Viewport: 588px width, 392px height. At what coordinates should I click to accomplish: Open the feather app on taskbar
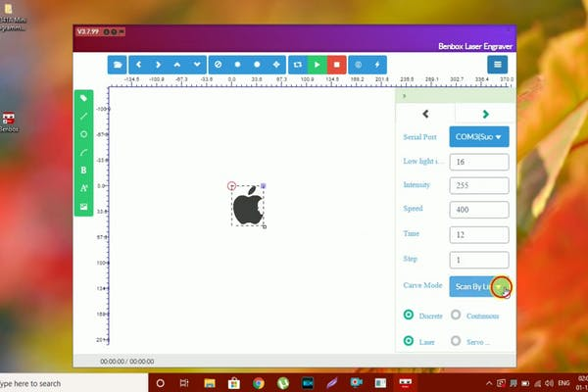[332, 383]
